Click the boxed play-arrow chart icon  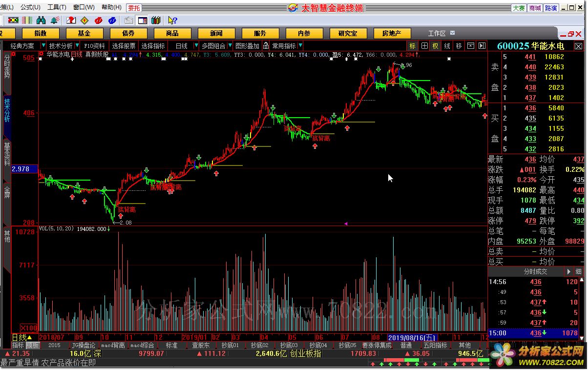(x=482, y=46)
